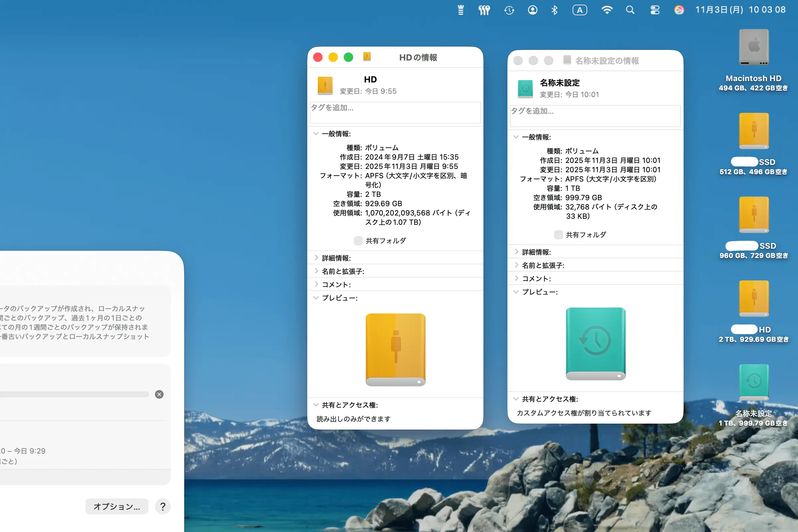
Task: Toggle 共有フォルダ checkbox in 名称未設定 info window
Action: point(558,235)
